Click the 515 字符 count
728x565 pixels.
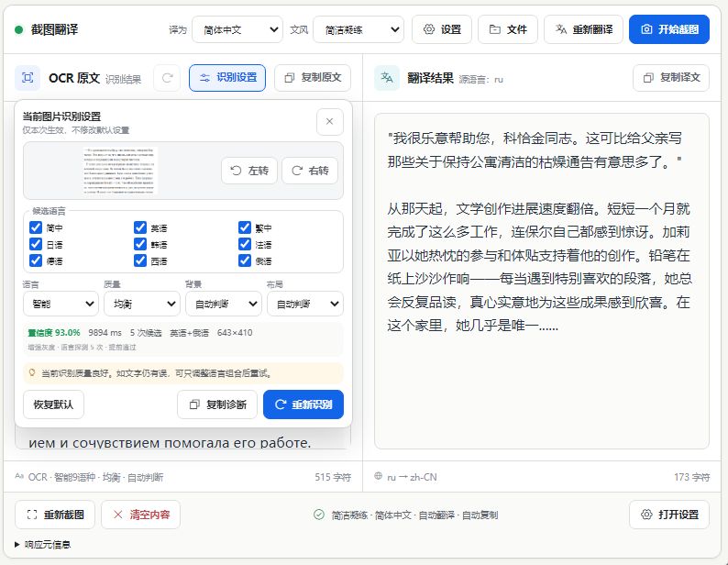333,477
